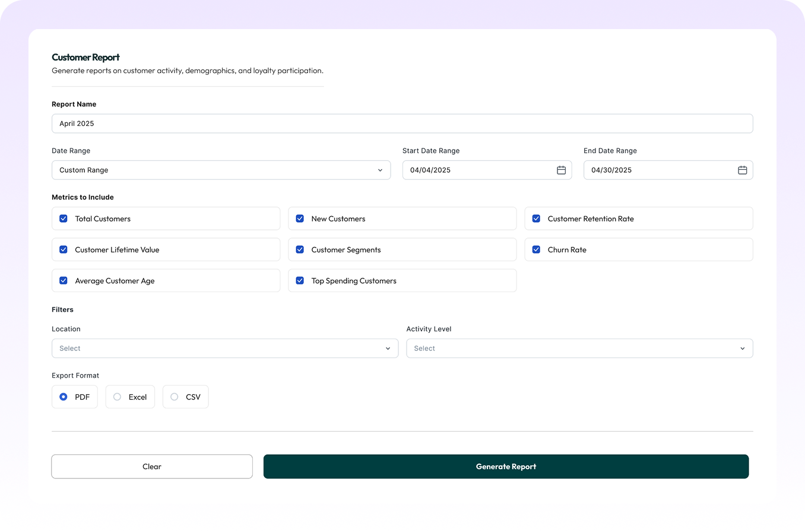The width and height of the screenshot is (805, 532).
Task: Disable the Average Customer Age metric
Action: [63, 280]
